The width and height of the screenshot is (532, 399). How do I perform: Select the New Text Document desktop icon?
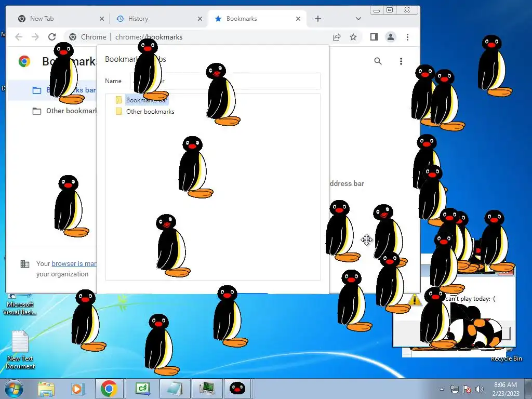pyautogui.click(x=20, y=350)
